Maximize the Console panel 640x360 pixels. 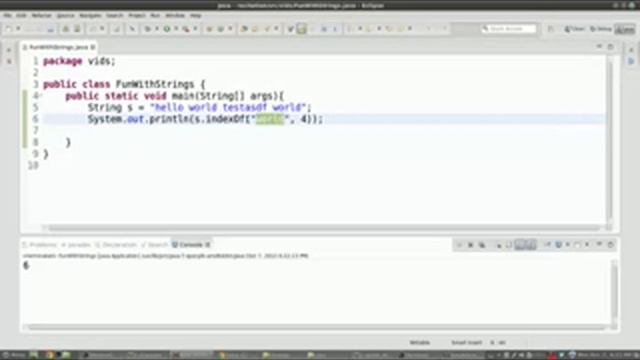[x=611, y=244]
